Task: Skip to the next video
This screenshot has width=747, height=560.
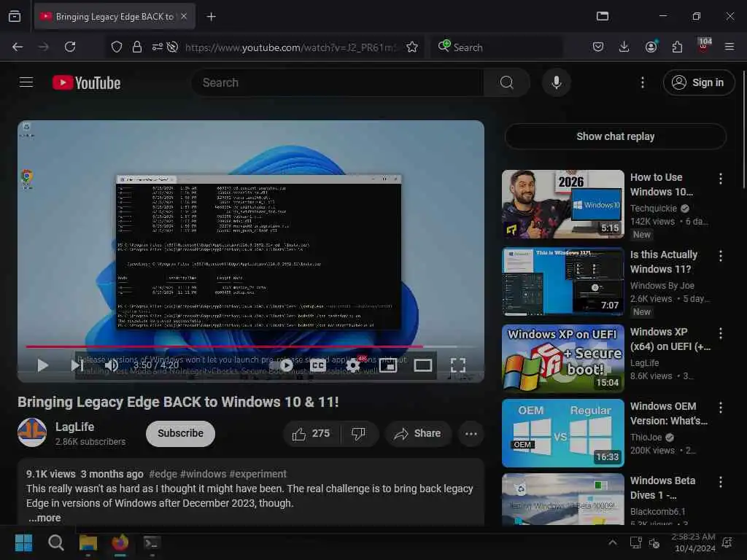Action: [77, 365]
